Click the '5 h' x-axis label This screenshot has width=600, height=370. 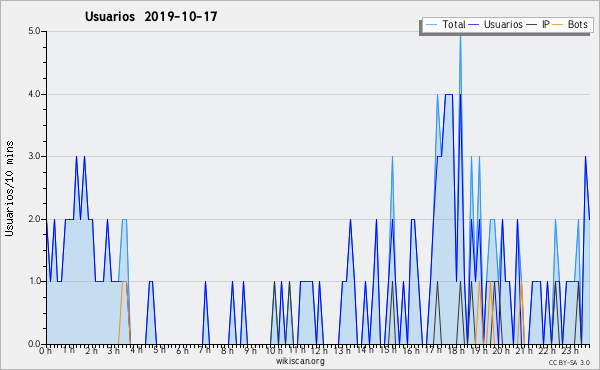point(160,350)
